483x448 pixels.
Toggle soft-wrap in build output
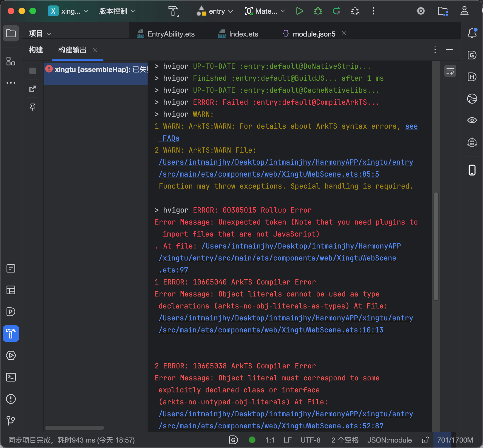pos(450,71)
